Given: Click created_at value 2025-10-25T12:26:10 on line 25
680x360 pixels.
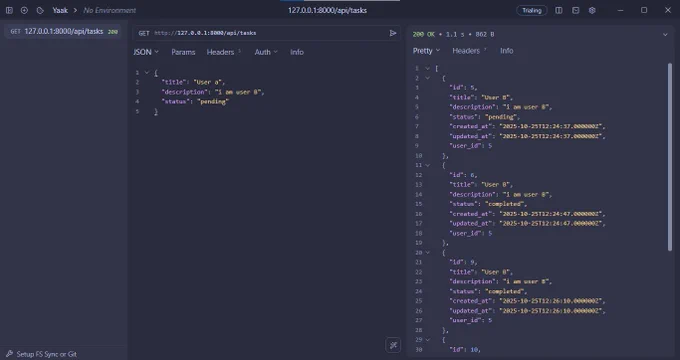Looking at the screenshot, I should (550, 301).
